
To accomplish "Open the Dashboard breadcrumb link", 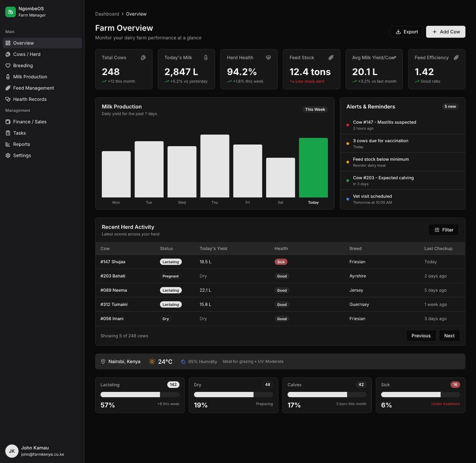I will (x=107, y=14).
